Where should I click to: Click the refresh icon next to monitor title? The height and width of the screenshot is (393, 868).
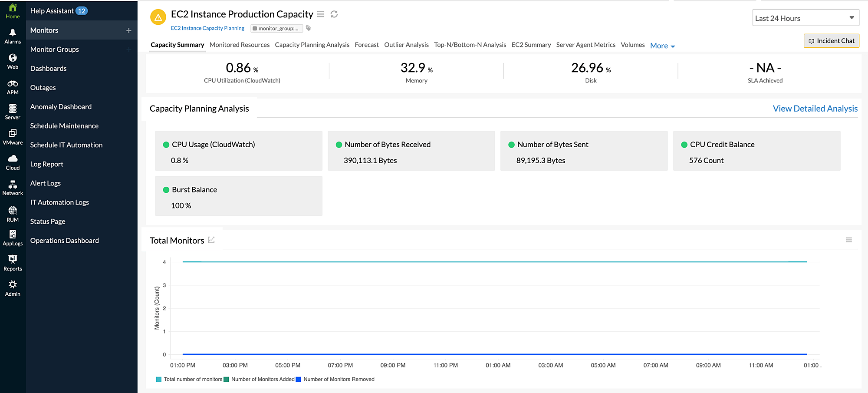coord(334,14)
